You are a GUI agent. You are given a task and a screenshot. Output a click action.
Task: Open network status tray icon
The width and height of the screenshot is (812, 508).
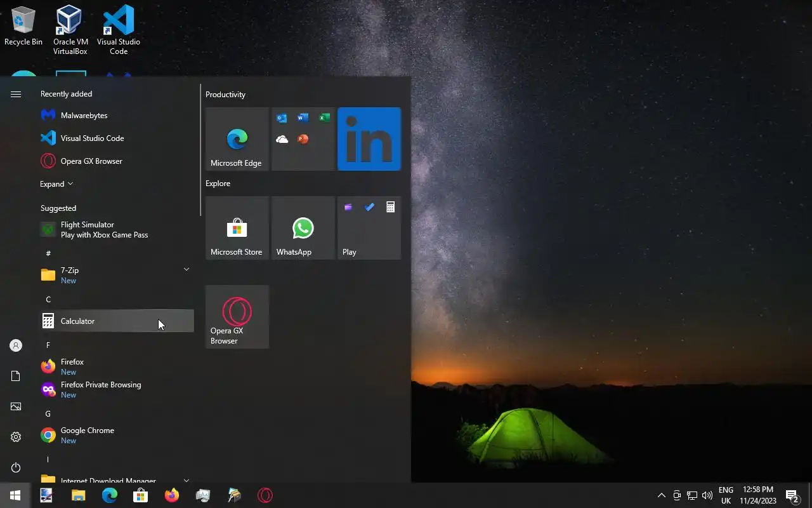pyautogui.click(x=692, y=495)
